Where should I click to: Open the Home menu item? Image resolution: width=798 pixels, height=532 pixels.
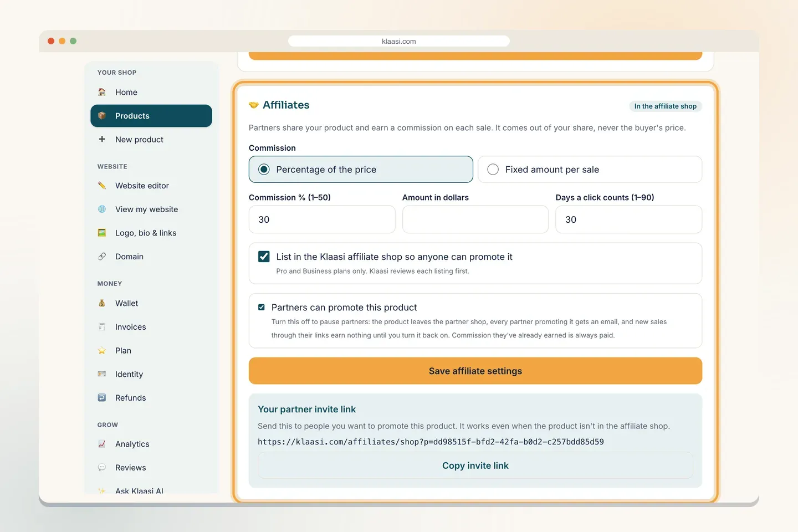coord(151,92)
